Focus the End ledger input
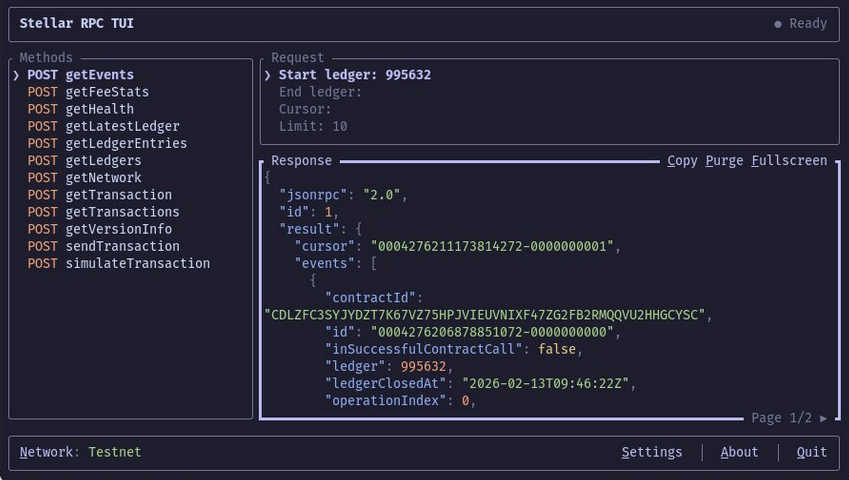This screenshot has width=849, height=480. (x=320, y=92)
